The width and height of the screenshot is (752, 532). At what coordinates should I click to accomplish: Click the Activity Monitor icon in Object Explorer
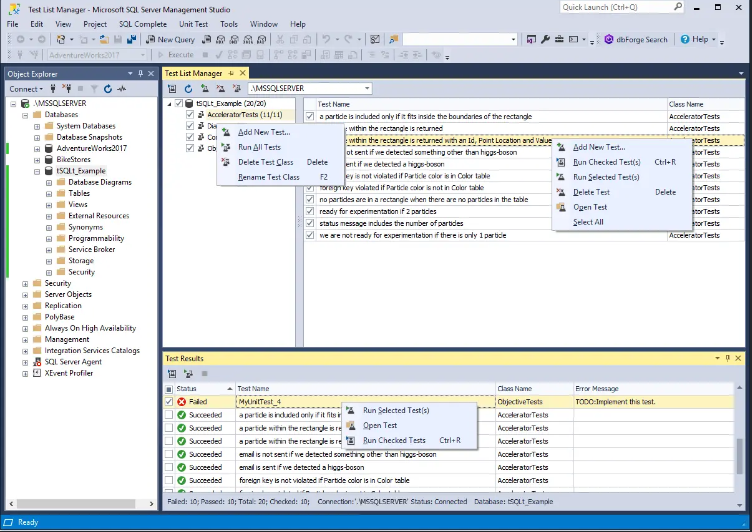pos(122,89)
